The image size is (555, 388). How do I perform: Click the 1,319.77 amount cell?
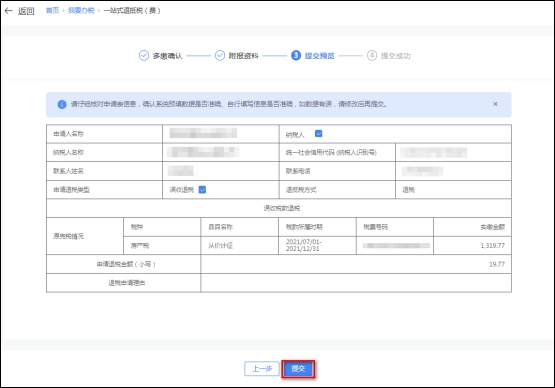pos(473,246)
